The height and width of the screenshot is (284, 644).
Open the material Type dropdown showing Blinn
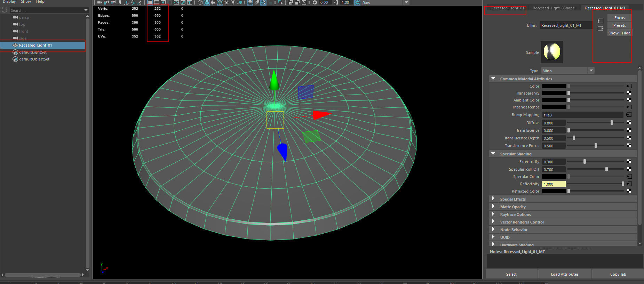pyautogui.click(x=567, y=71)
